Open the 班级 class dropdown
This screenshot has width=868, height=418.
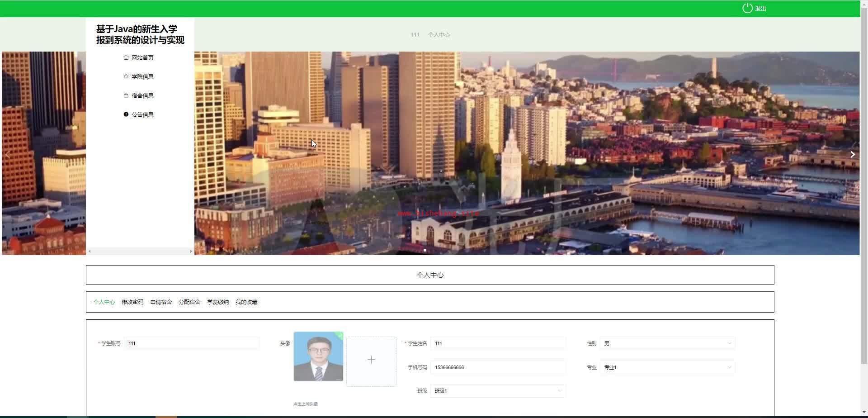(498, 391)
